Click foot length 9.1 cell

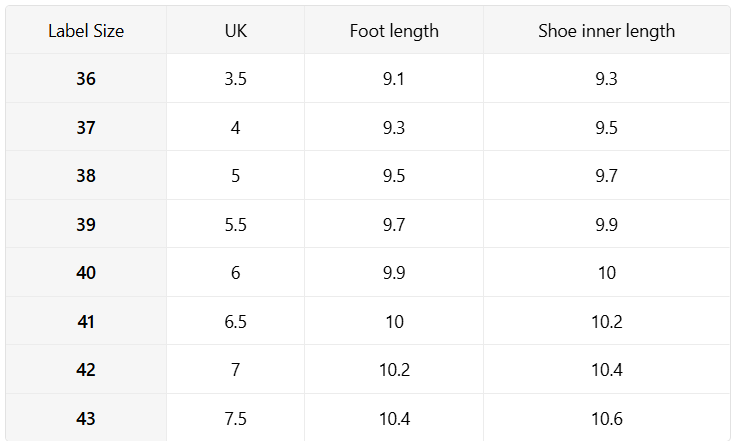[x=394, y=78]
